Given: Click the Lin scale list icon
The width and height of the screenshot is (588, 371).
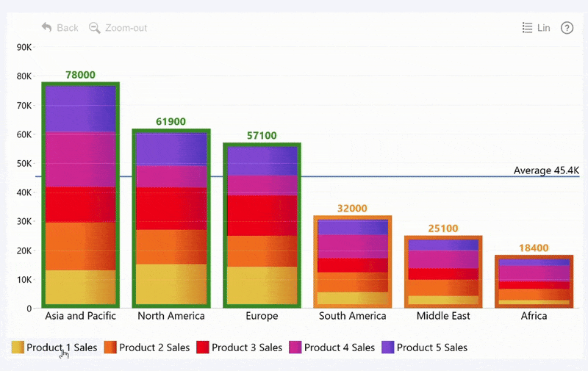Looking at the screenshot, I should [527, 28].
